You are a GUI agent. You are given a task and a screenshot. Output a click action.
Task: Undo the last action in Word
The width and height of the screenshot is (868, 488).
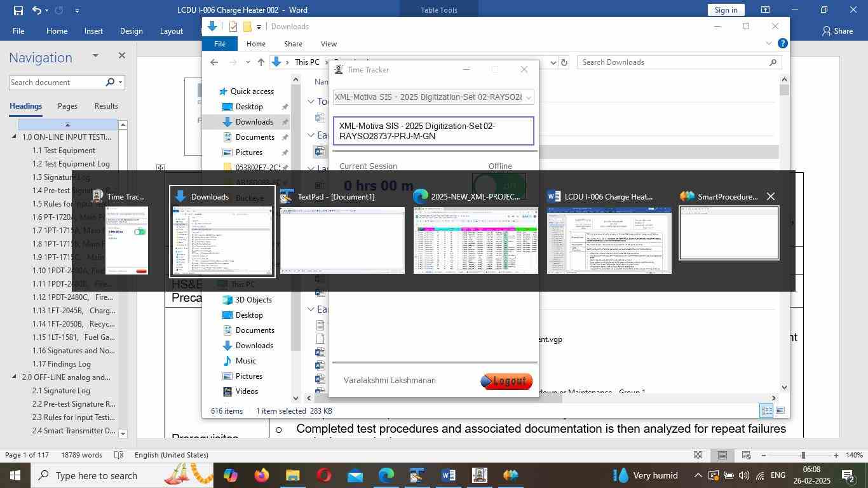coord(37,10)
